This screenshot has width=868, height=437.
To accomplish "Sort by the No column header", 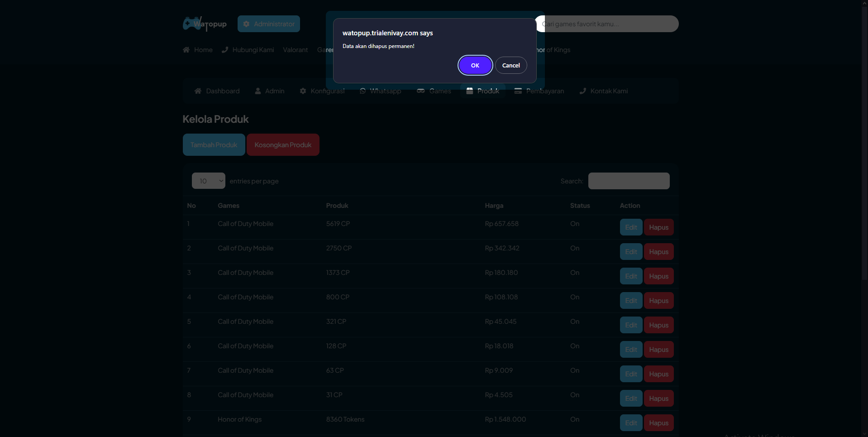I will coord(191,206).
